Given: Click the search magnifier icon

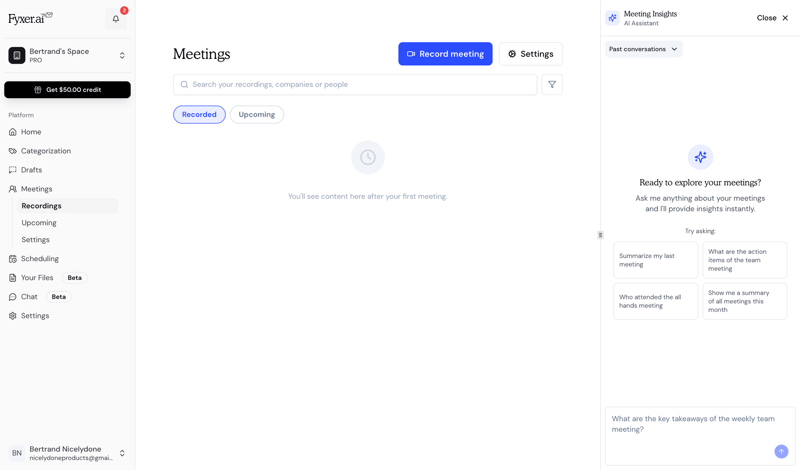Looking at the screenshot, I should tap(184, 84).
